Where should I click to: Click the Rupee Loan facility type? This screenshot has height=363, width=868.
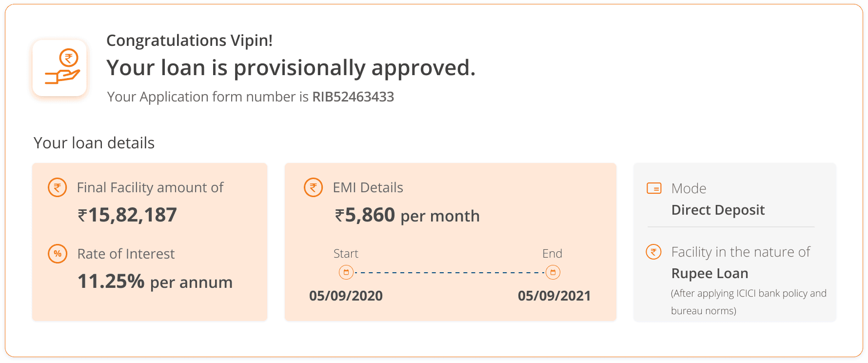710,274
